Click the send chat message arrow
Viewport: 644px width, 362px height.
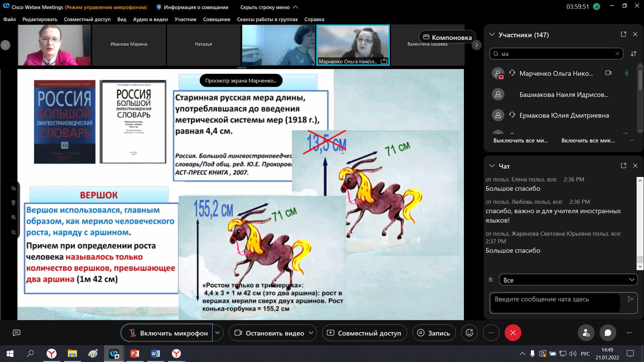click(x=630, y=299)
